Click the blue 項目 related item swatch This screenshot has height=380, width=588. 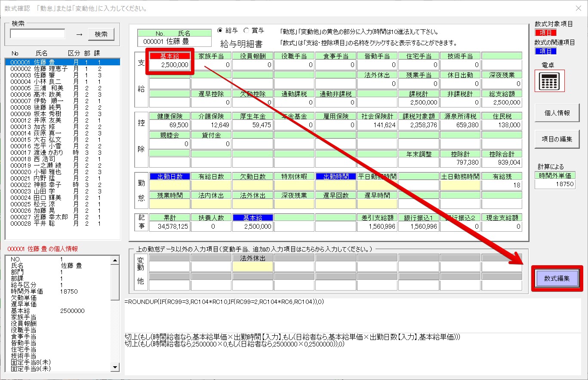click(x=545, y=51)
